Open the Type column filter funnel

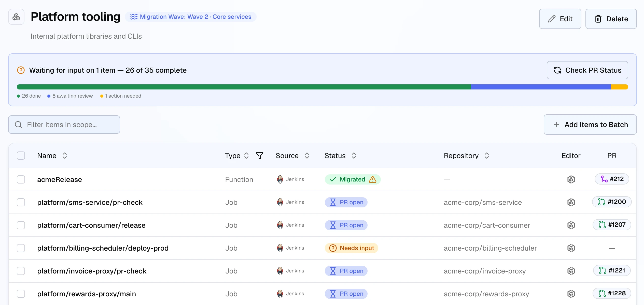[259, 156]
